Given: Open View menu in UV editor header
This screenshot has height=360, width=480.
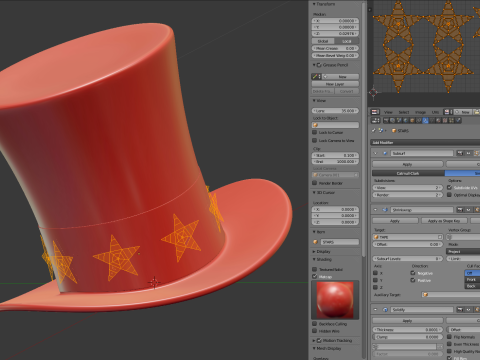Looking at the screenshot, I should [x=388, y=112].
